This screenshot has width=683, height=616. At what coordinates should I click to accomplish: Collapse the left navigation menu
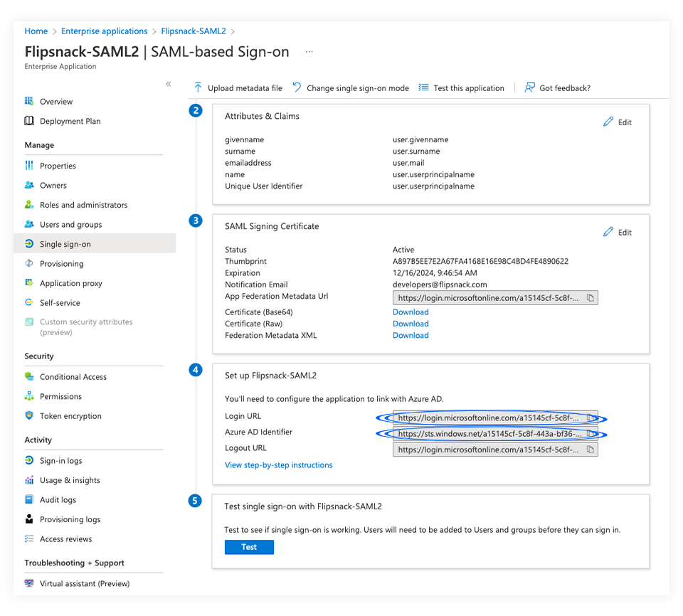click(169, 84)
